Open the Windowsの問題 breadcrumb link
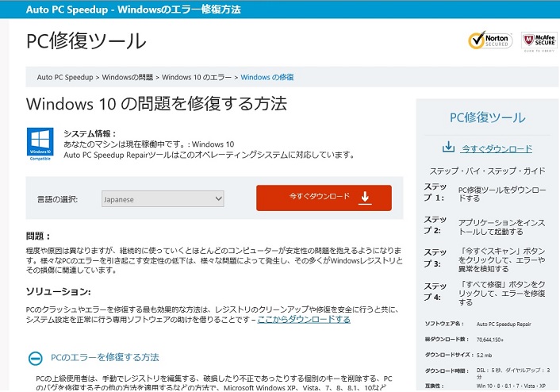Viewport: 560px width, 392px height. point(127,77)
